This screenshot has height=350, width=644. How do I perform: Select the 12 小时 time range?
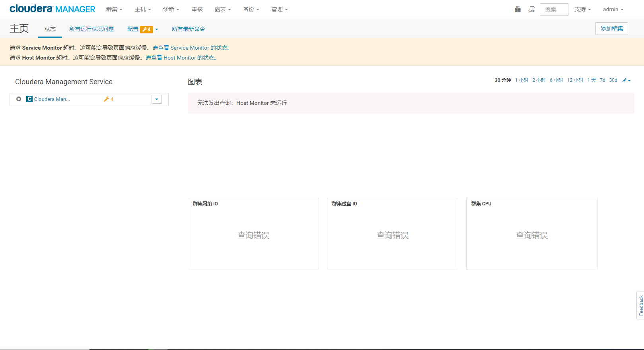575,80
